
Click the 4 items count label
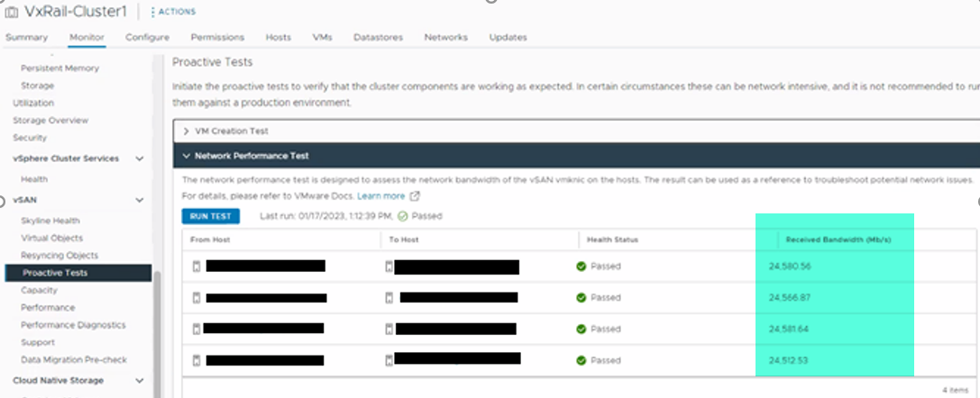955,390
